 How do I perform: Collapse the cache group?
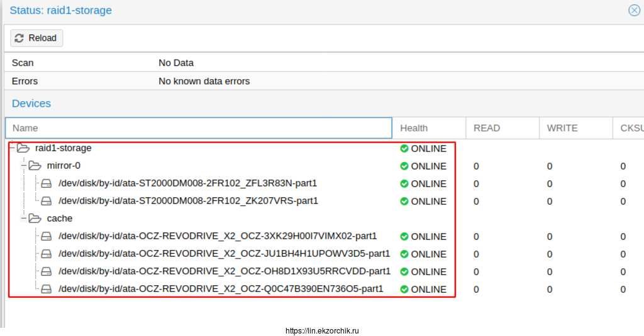[24, 219]
